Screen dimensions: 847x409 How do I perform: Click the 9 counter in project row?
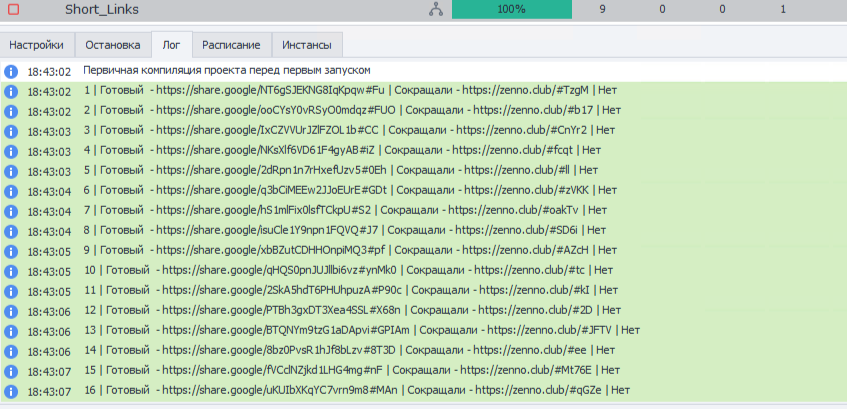pyautogui.click(x=602, y=9)
